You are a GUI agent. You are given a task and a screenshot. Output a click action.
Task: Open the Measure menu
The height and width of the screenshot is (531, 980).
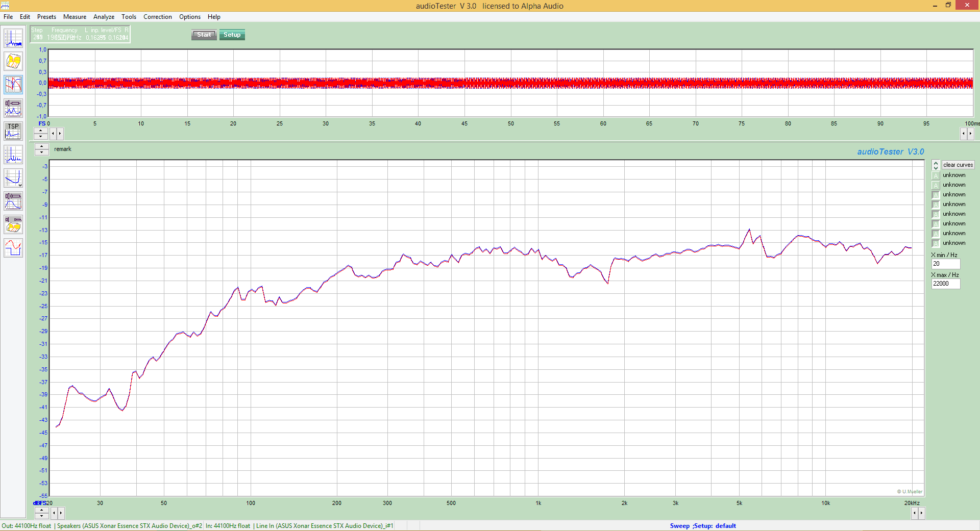point(75,17)
